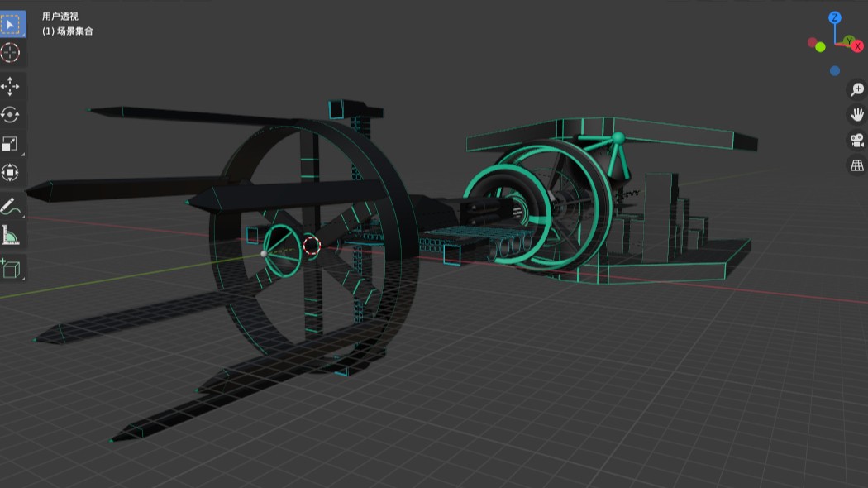868x488 pixels.
Task: Click the red X axis on the gizmo
Action: pyautogui.click(x=857, y=46)
